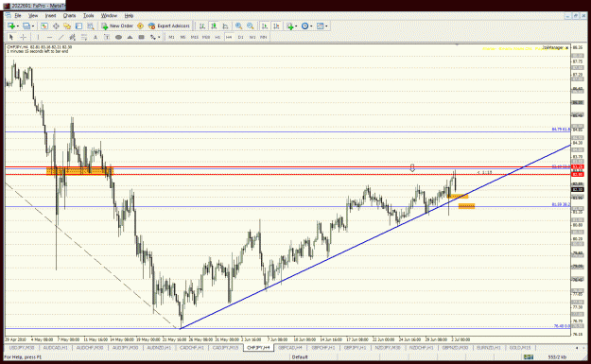The height and width of the screenshot is (364, 591).
Task: Open the Charts menu
Action: [x=69, y=16]
